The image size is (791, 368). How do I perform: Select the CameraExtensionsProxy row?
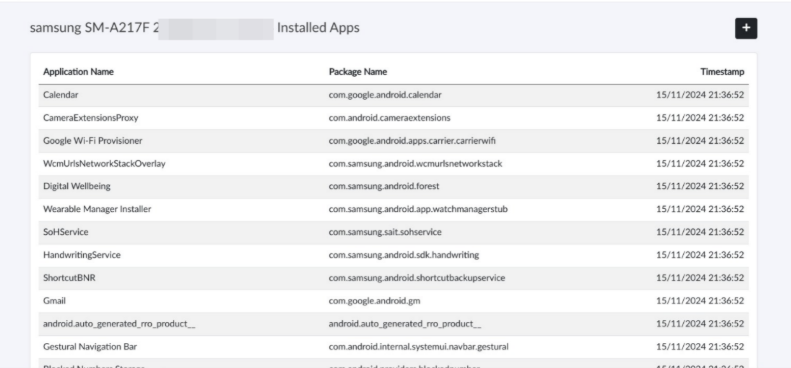coord(393,118)
